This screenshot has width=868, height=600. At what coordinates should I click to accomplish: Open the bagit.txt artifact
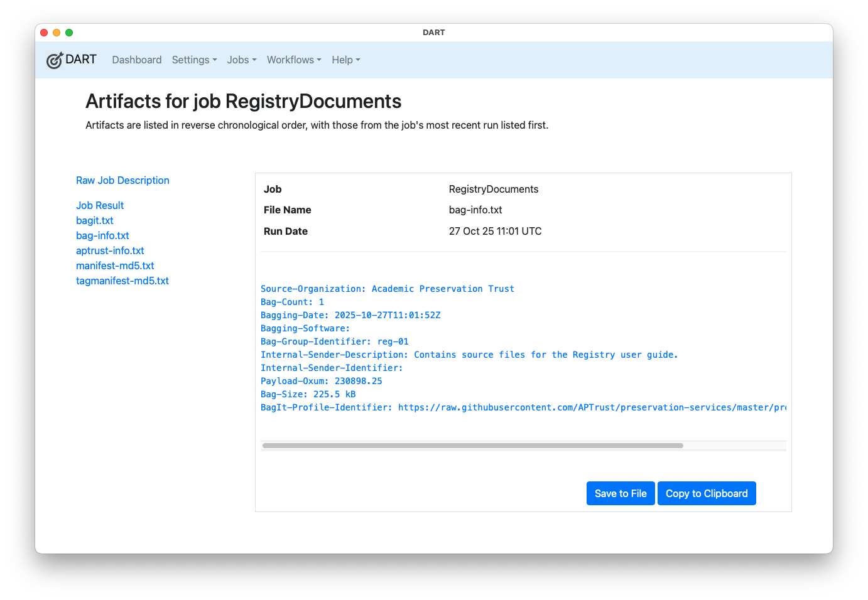[x=94, y=220]
